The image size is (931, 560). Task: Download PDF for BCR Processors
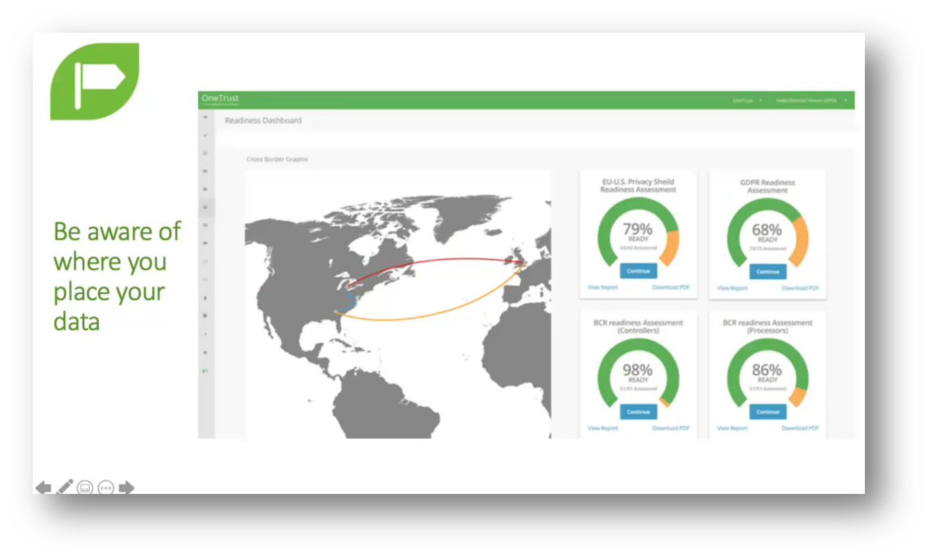(x=800, y=428)
